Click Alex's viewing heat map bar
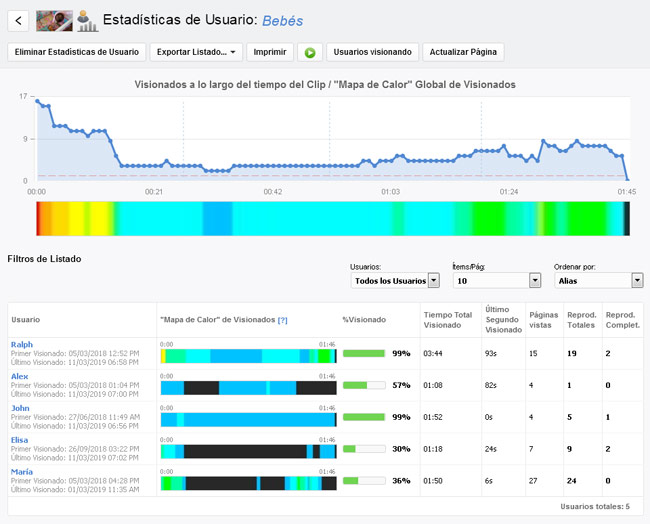 (x=249, y=388)
